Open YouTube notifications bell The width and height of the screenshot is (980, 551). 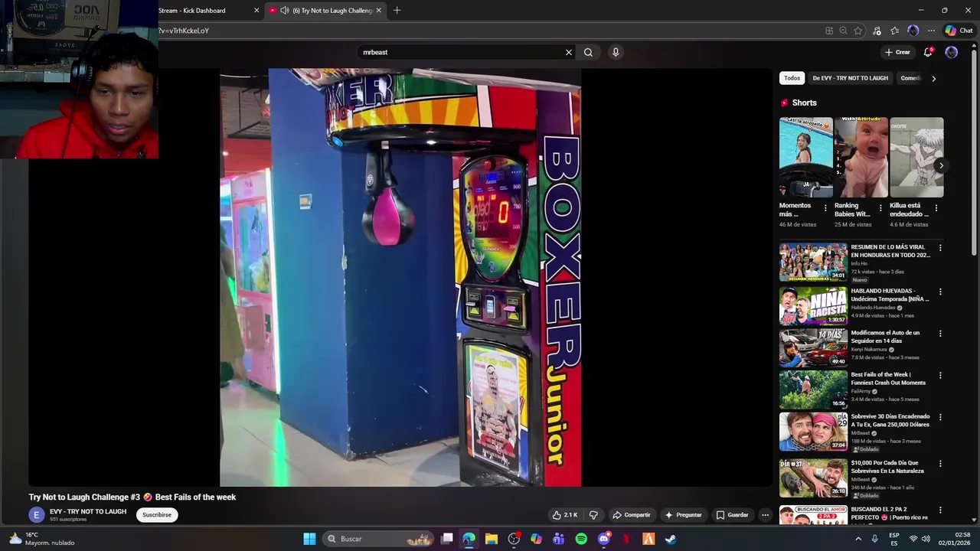click(x=928, y=52)
